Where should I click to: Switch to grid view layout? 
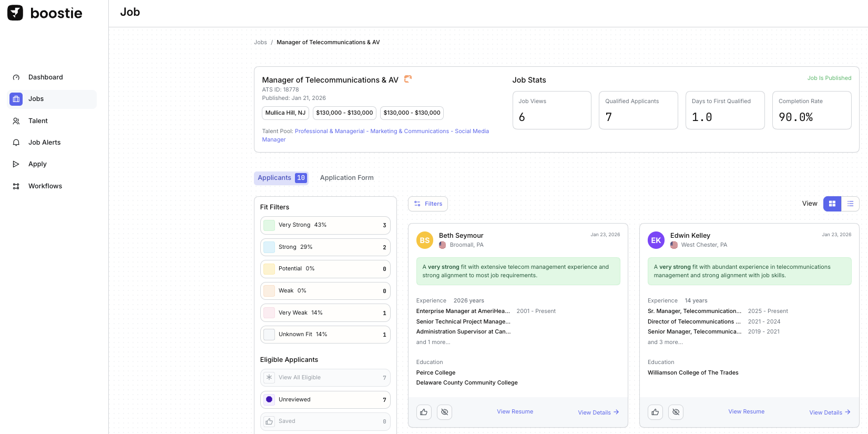pos(832,204)
